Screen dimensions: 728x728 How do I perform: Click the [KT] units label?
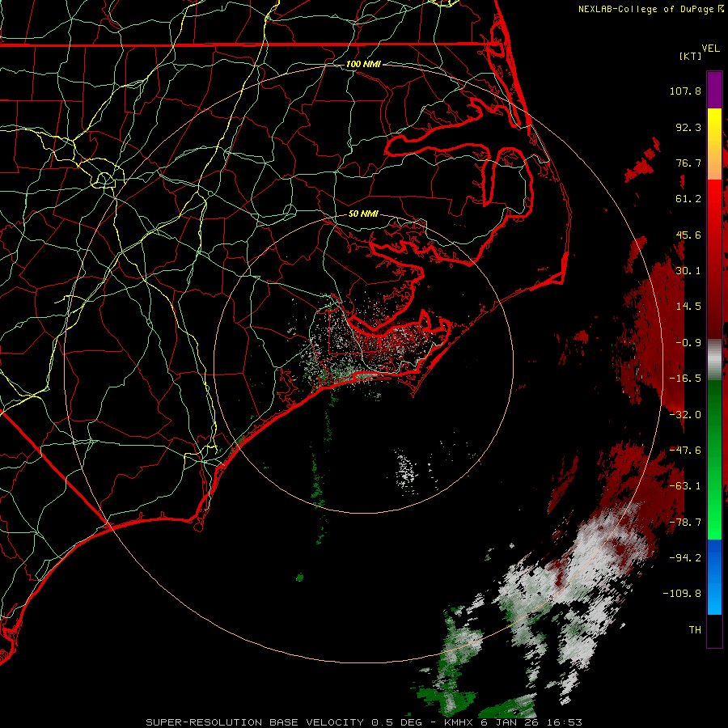click(690, 56)
